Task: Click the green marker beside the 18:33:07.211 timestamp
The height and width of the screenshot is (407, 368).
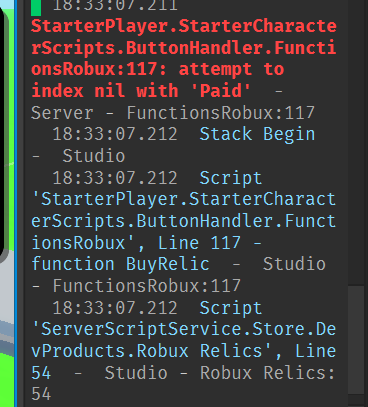Action: pyautogui.click(x=36, y=8)
